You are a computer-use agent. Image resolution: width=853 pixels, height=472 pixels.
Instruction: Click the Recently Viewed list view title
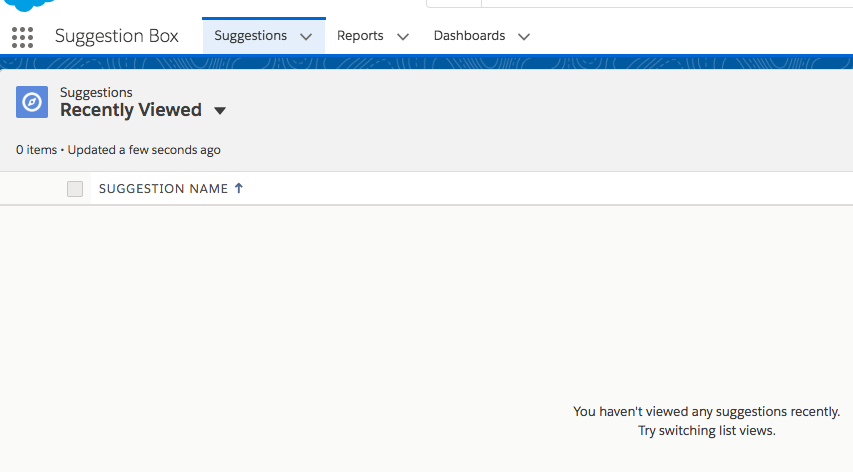click(131, 110)
